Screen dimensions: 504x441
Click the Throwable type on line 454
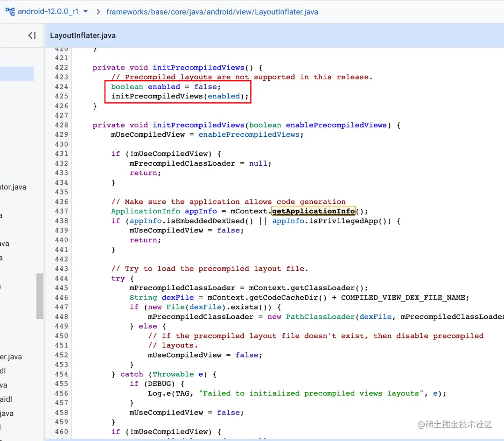pos(173,374)
